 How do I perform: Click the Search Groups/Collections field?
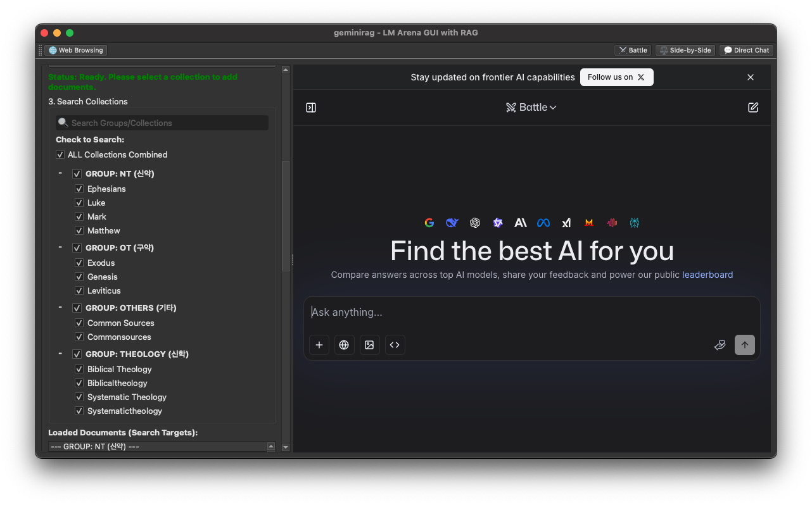click(162, 123)
